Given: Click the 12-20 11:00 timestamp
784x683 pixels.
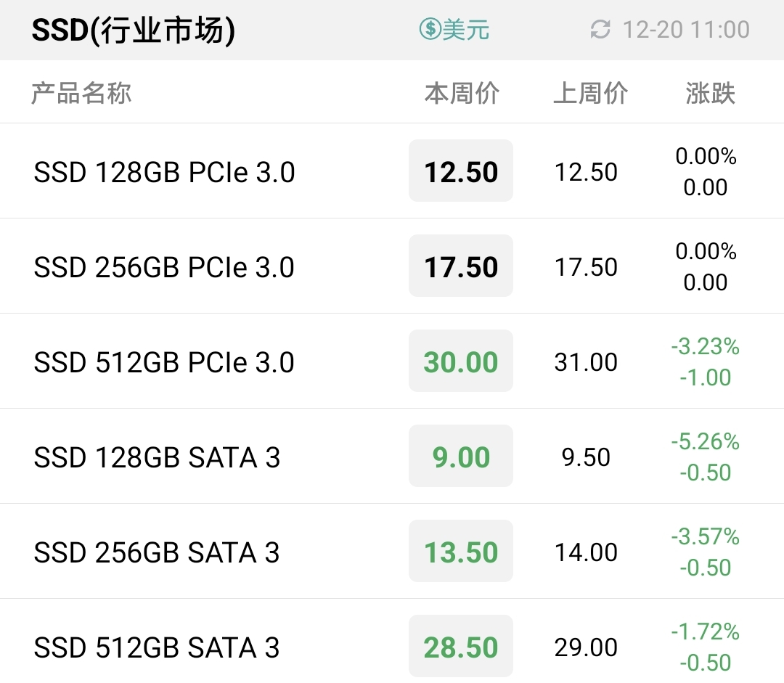Looking at the screenshot, I should [686, 30].
